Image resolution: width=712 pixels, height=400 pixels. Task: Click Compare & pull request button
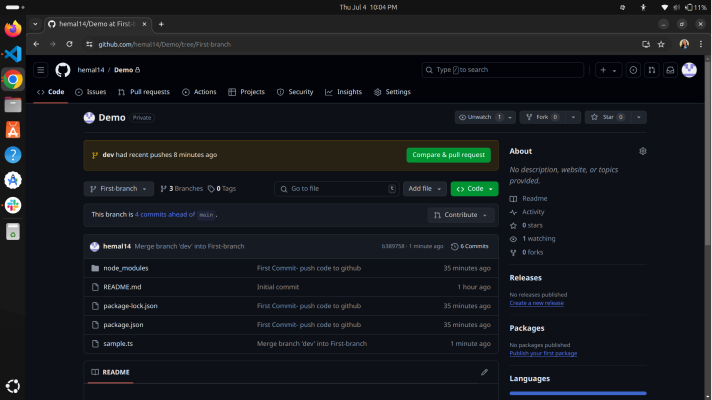tap(448, 155)
